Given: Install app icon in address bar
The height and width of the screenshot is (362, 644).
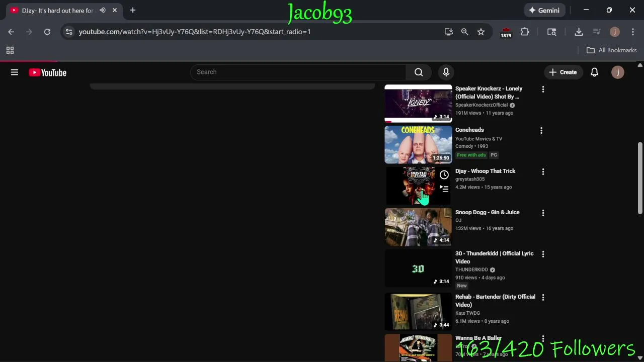Looking at the screenshot, I should point(449,32).
